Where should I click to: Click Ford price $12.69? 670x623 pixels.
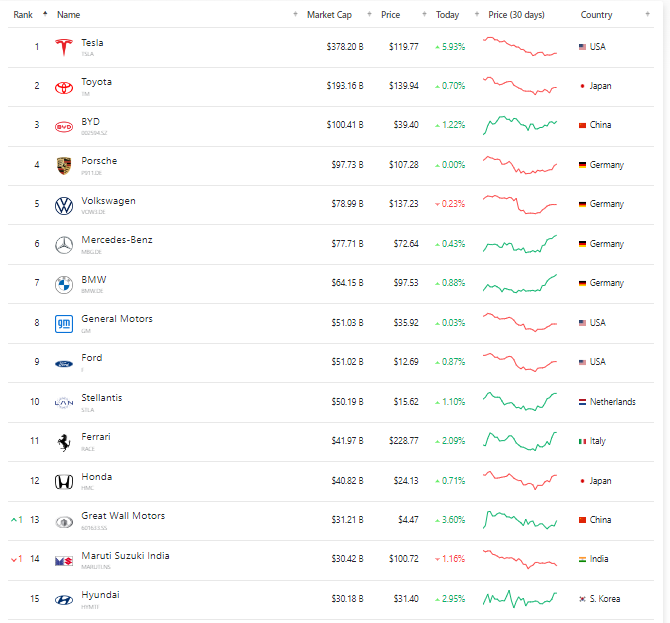[x=406, y=362]
